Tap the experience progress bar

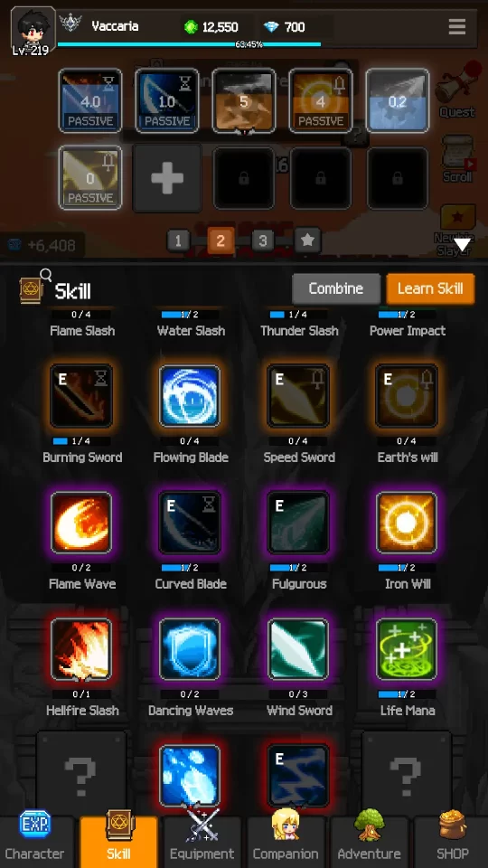[x=189, y=44]
